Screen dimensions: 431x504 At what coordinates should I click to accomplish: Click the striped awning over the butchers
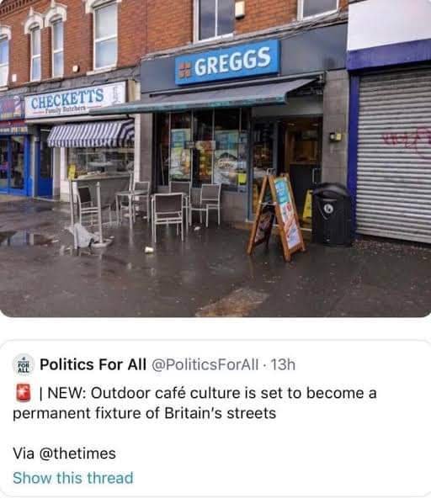(x=91, y=133)
